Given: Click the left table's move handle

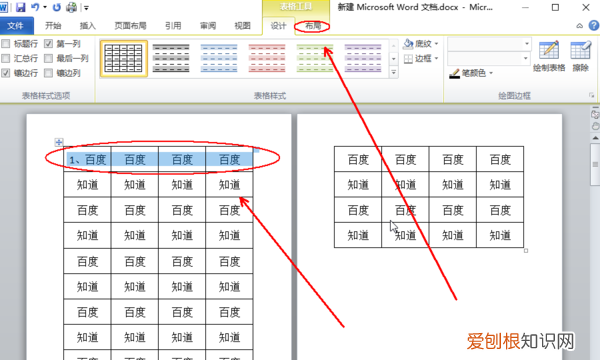Looking at the screenshot, I should (x=59, y=142).
